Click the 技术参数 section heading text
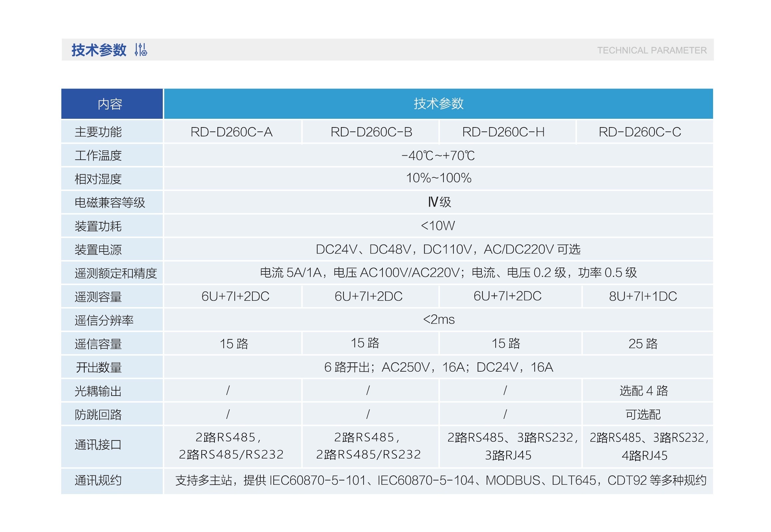 (99, 50)
